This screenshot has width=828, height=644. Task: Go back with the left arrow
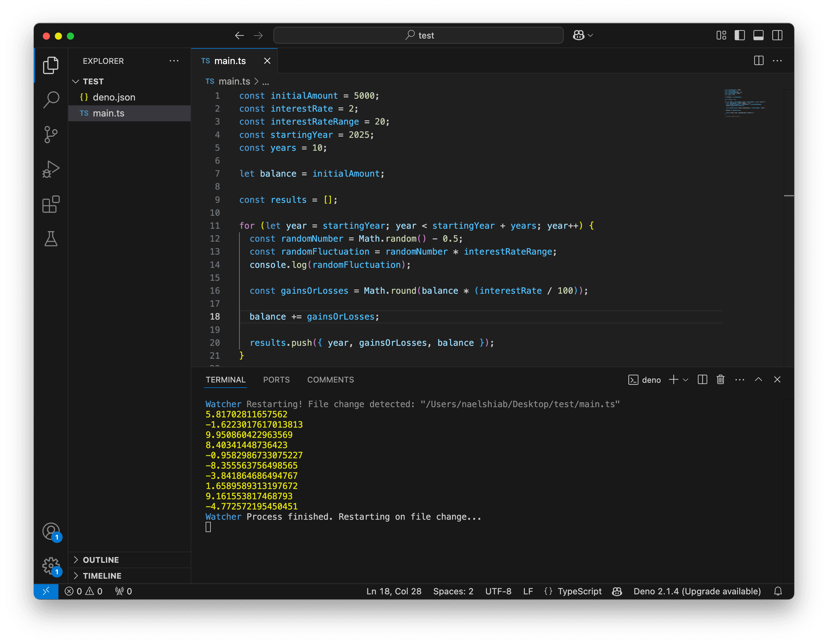[239, 36]
